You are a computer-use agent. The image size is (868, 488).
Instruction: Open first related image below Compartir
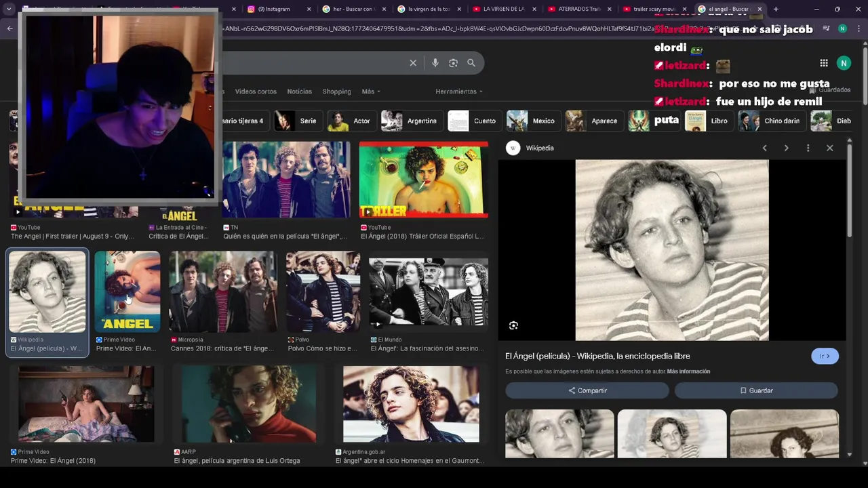pyautogui.click(x=559, y=434)
